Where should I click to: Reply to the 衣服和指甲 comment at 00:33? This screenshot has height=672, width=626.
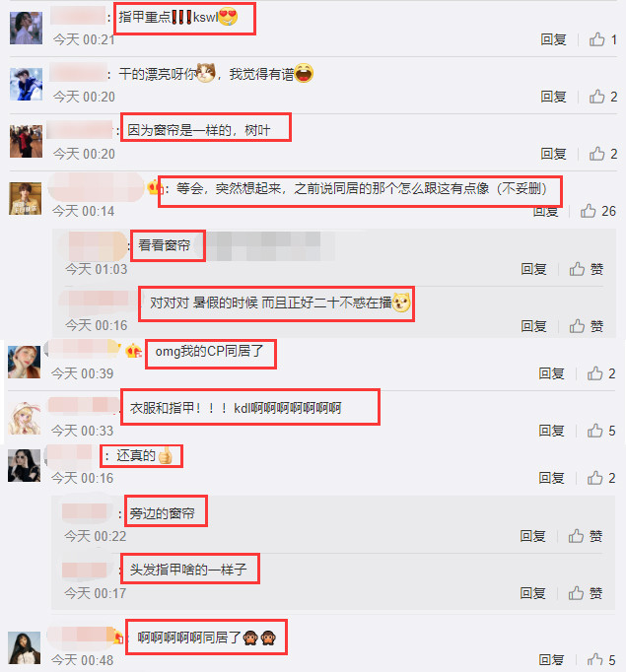(x=551, y=431)
